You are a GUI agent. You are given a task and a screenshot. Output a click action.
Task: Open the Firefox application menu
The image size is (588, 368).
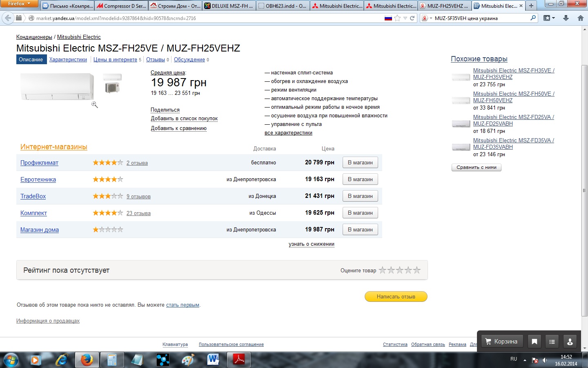[19, 4]
